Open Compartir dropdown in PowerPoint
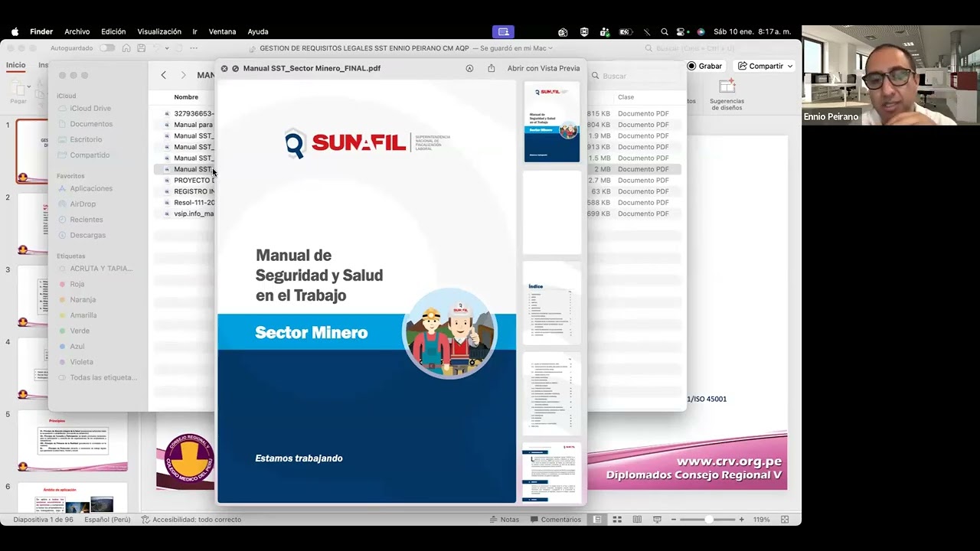Screen dimensions: 980x551 coord(766,66)
